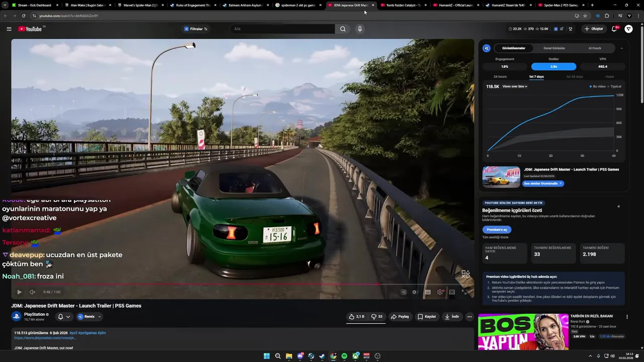Screen dimensions: 644x362
Task: Open the YouTube hamburger guide menu
Action: tap(9, 29)
